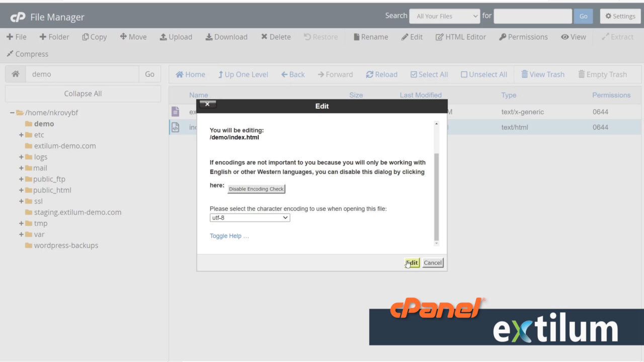The image size is (644, 362).
Task: Click the Toggle Help link
Action: [229, 236]
